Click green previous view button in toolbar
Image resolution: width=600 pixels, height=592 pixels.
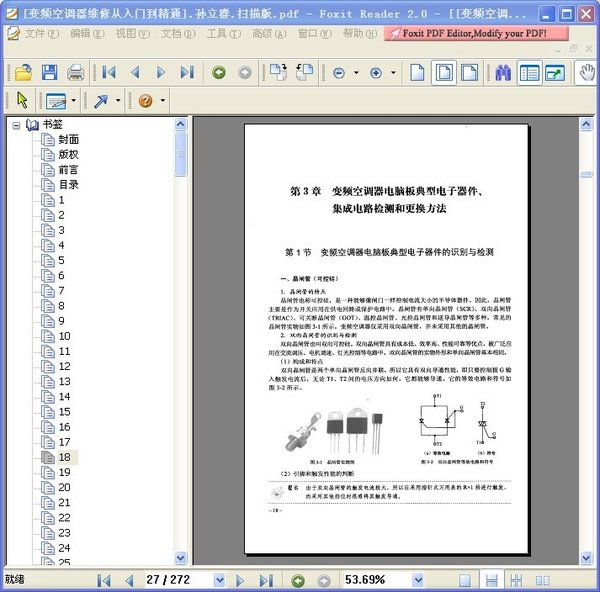coord(219,72)
